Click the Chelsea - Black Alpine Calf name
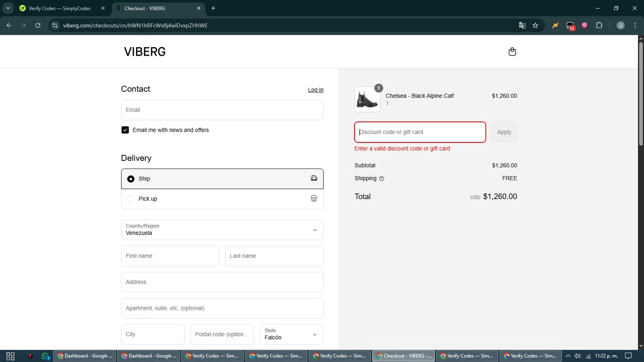The height and width of the screenshot is (362, 644). 419,96
